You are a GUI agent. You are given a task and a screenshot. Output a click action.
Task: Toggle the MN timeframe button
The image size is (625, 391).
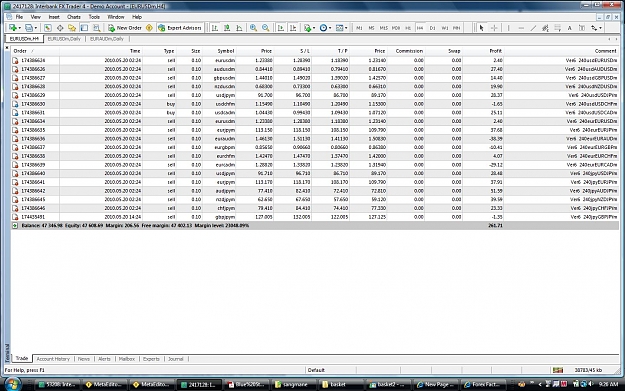pos(457,28)
